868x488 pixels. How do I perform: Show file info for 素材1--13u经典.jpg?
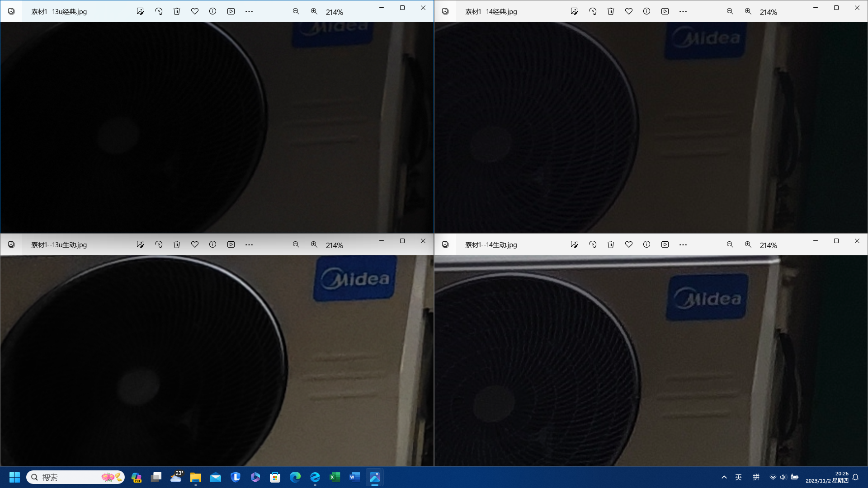coord(212,11)
